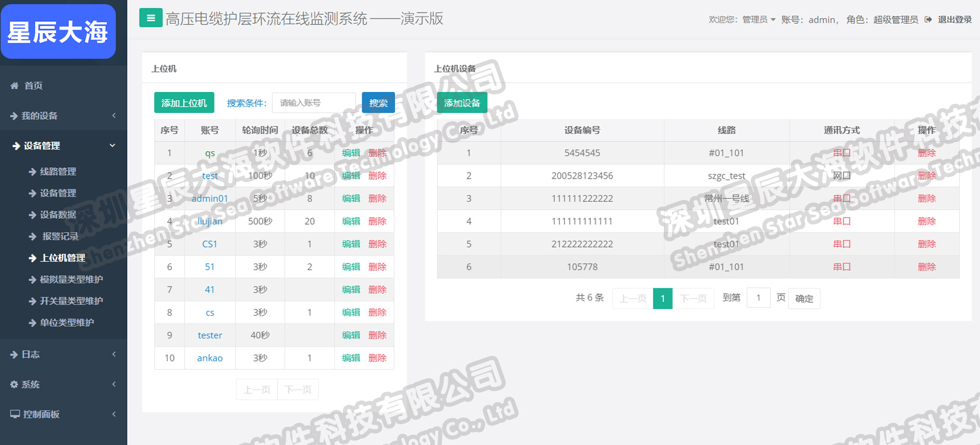The height and width of the screenshot is (445, 980).
Task: Click the monitor icon beside 控制面板
Action: [15, 414]
